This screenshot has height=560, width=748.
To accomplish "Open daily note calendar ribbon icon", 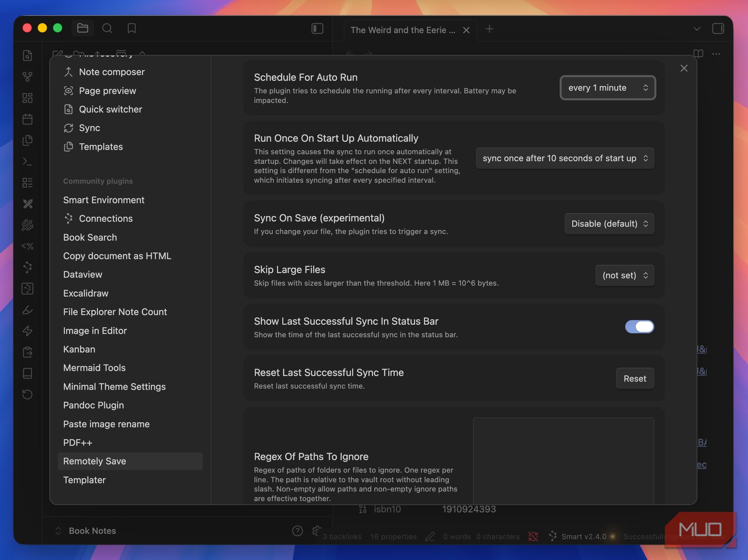I will pyautogui.click(x=27, y=119).
